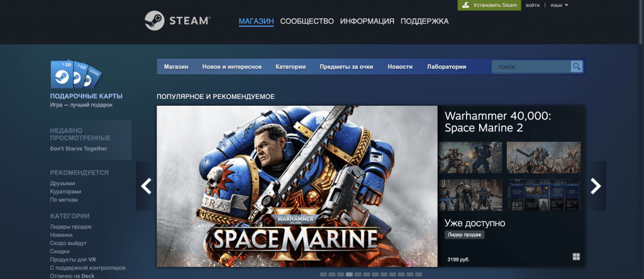The image size is (644, 279).
Task: Open Новое и интересное tab
Action: click(231, 67)
